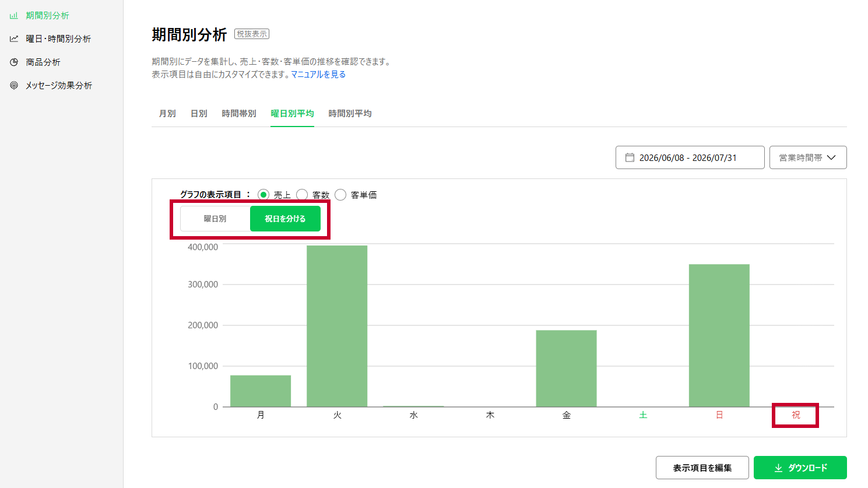The width and height of the screenshot is (868, 488).
Task: Click the 火 bar in the chart
Action: point(337,326)
